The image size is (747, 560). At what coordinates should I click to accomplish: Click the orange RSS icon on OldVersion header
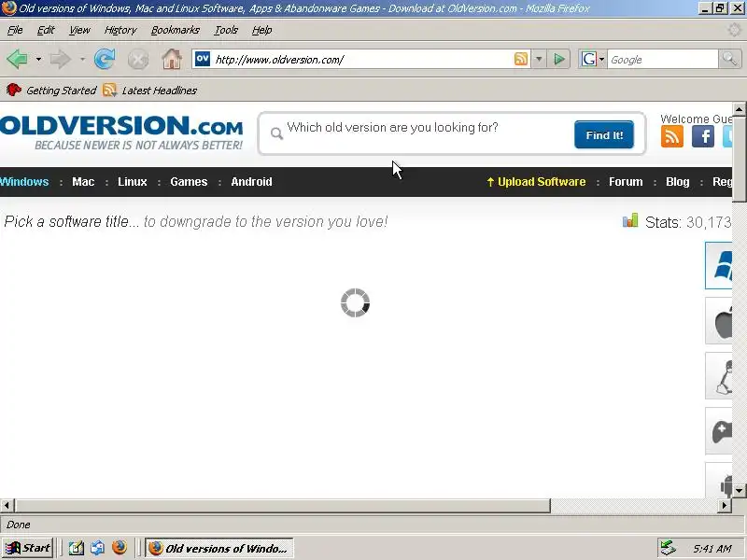(671, 136)
